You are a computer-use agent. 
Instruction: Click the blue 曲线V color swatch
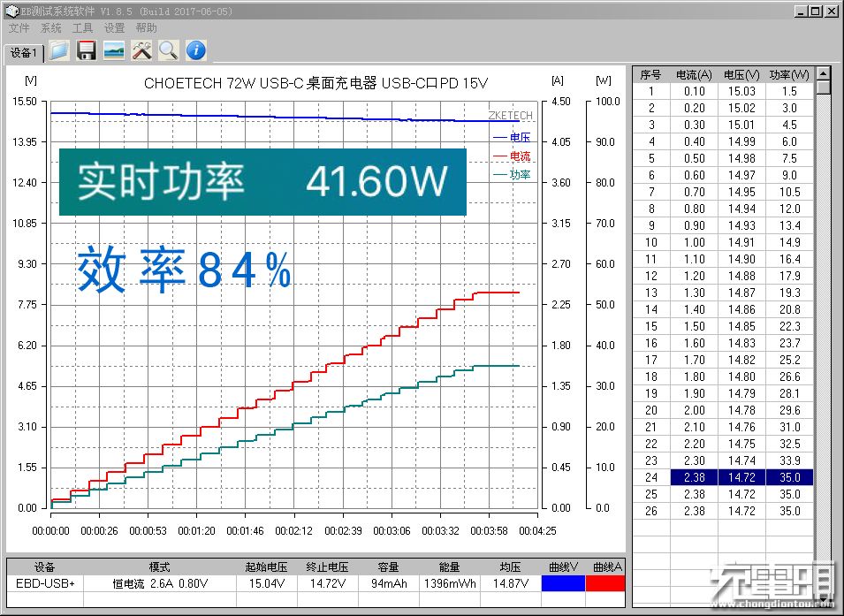point(563,583)
